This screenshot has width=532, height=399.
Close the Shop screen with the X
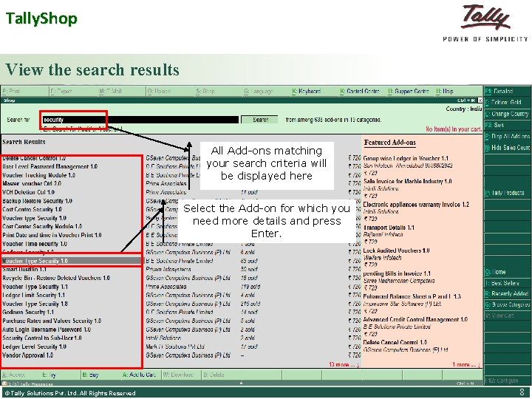480,100
